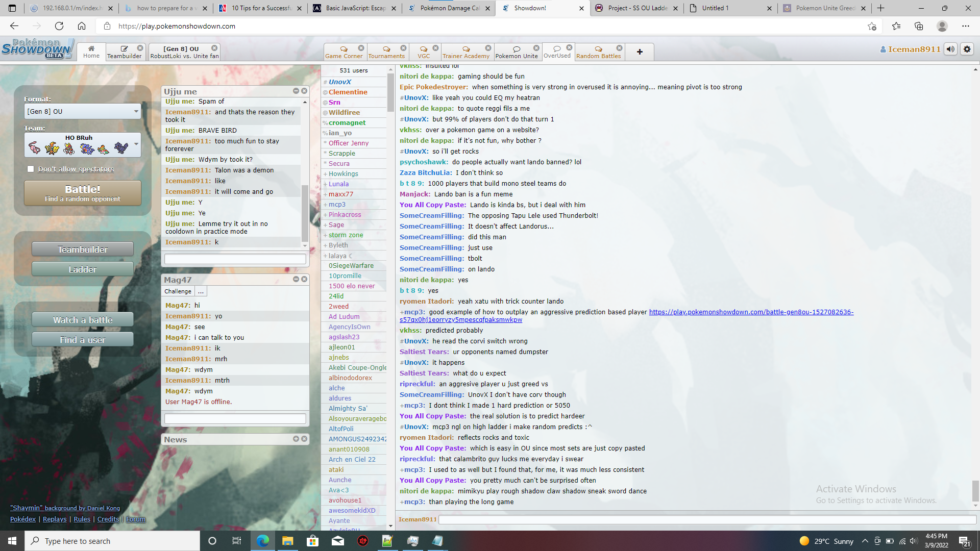The image size is (980, 551).
Task: Open the Replays footer link
Action: [55, 519]
